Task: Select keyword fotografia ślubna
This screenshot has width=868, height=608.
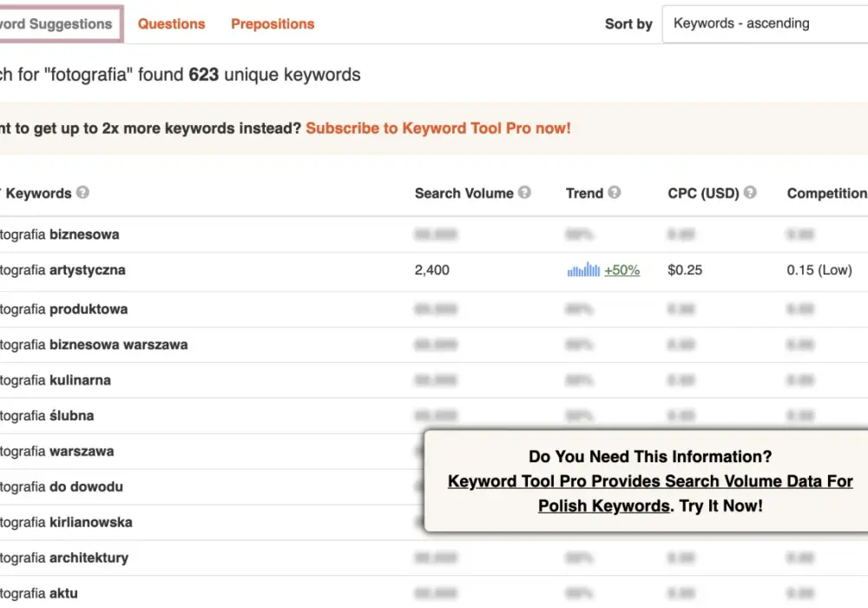Action: pos(47,415)
